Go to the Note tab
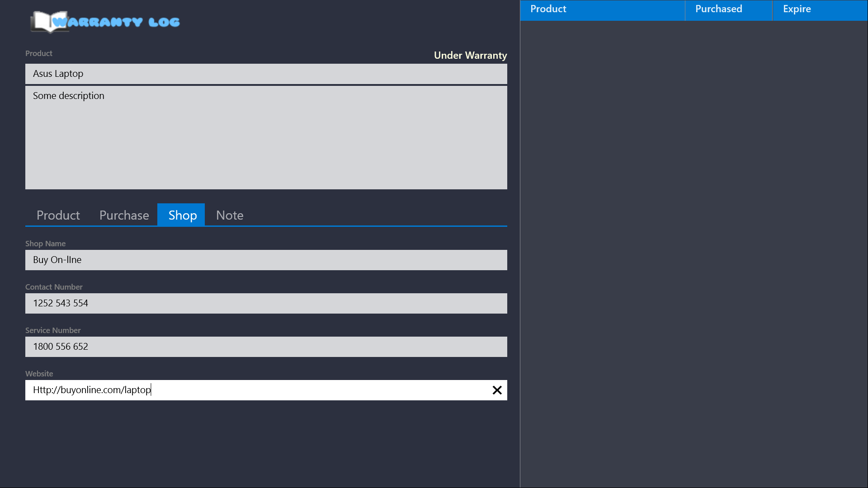Screen dimensions: 868x488 coord(230,215)
